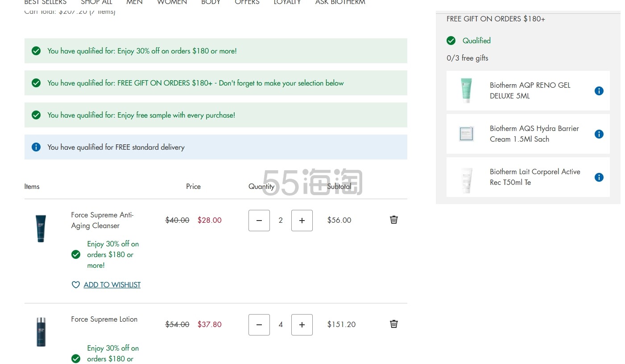Click the $28.00 discounted price
This screenshot has height=364, width=625.
210,220
